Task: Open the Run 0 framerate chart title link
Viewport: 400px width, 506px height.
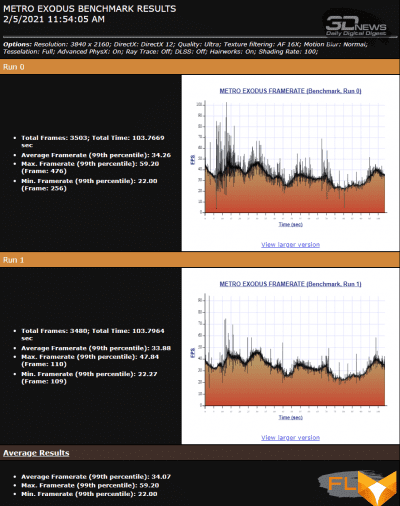Action: pyautogui.click(x=290, y=91)
